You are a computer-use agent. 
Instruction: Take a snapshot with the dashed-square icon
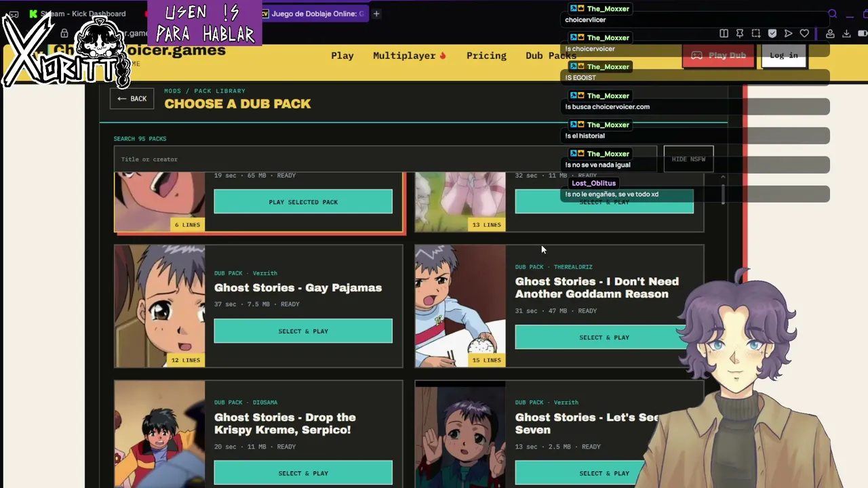point(756,33)
